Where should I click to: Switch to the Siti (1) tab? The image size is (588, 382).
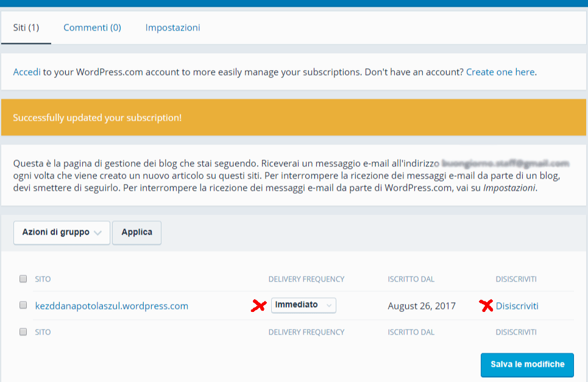point(26,27)
